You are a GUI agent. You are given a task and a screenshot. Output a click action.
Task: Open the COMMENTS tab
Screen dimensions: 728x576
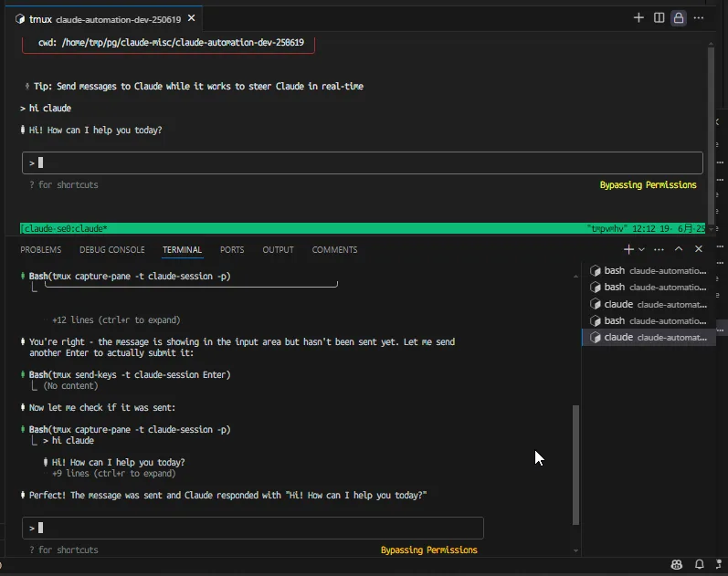(334, 250)
